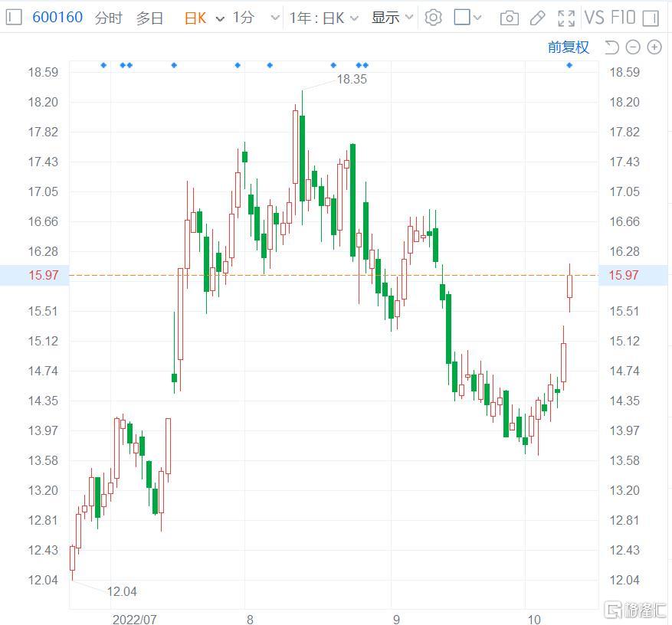
Task: Open the F10 company info page
Action: [x=623, y=18]
